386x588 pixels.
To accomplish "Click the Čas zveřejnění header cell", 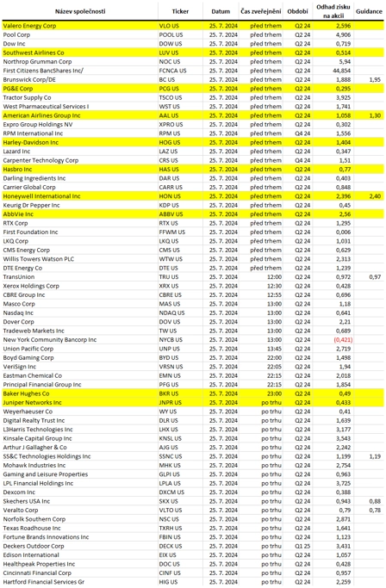I will pyautogui.click(x=260, y=11).
